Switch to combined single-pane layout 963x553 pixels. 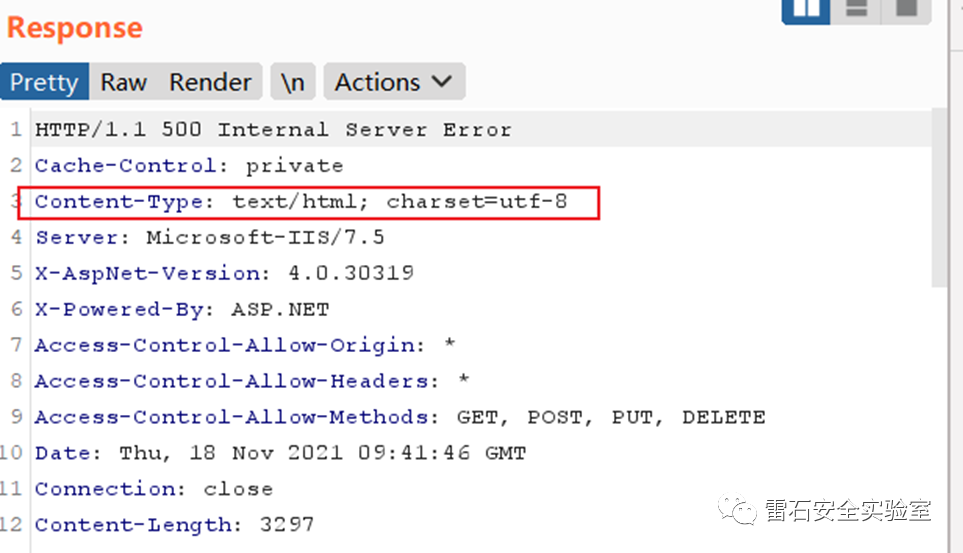(x=906, y=8)
